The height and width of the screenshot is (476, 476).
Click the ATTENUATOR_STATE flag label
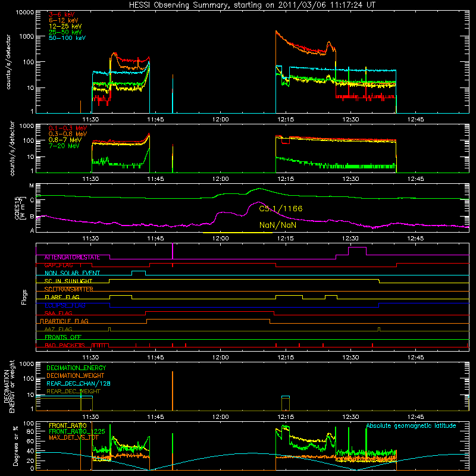[x=72, y=258]
